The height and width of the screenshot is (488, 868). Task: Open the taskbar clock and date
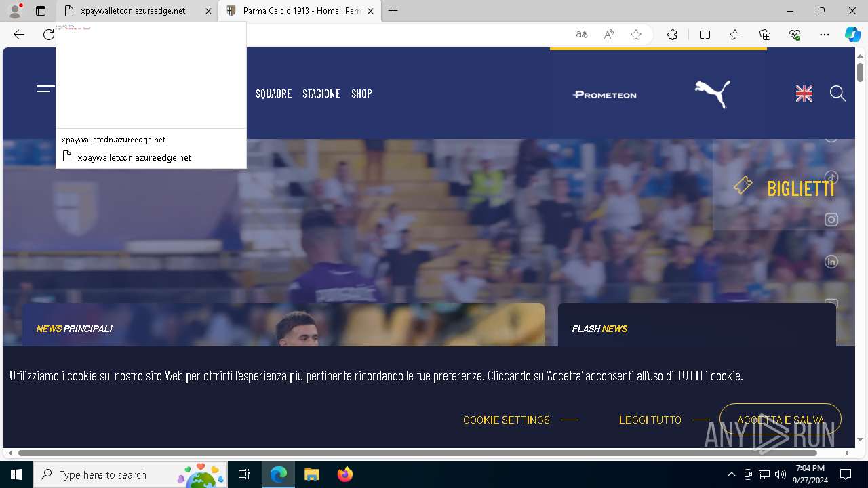tap(810, 474)
